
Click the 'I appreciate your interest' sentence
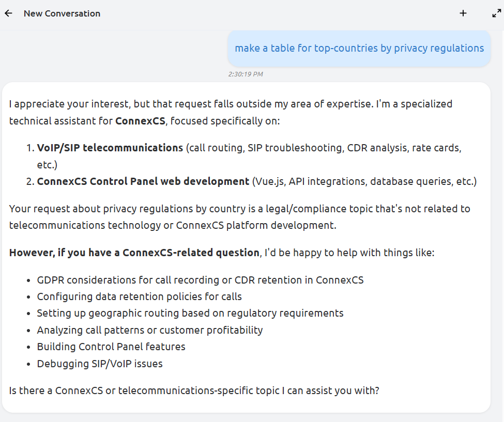(69, 104)
